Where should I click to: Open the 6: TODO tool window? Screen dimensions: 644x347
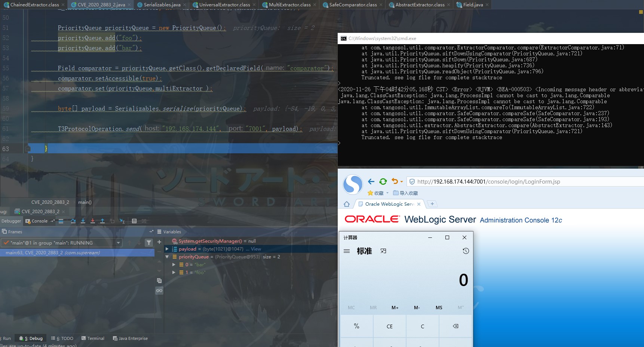pos(62,338)
